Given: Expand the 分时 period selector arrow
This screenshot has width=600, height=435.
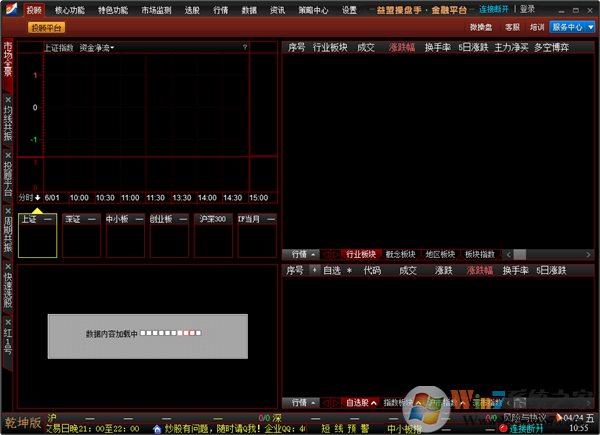Looking at the screenshot, I should [38, 197].
